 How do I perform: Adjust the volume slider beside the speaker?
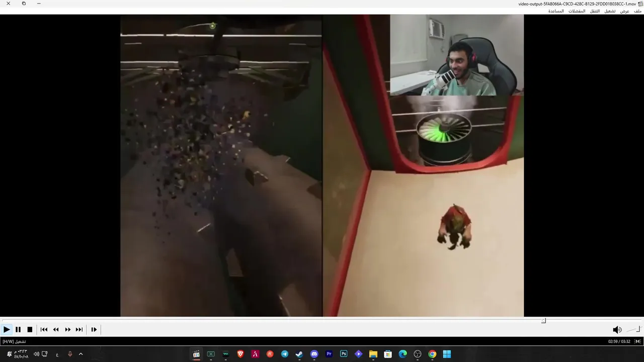[633, 330]
